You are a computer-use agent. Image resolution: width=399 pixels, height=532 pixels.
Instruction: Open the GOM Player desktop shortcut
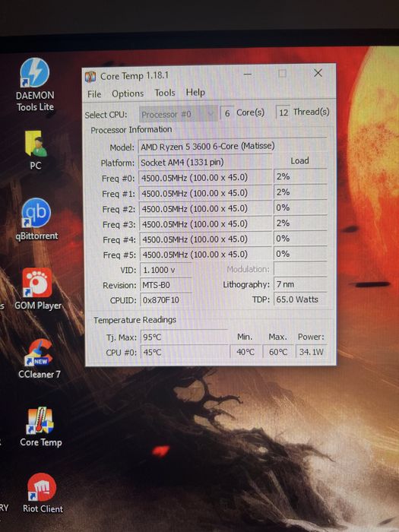(x=38, y=288)
